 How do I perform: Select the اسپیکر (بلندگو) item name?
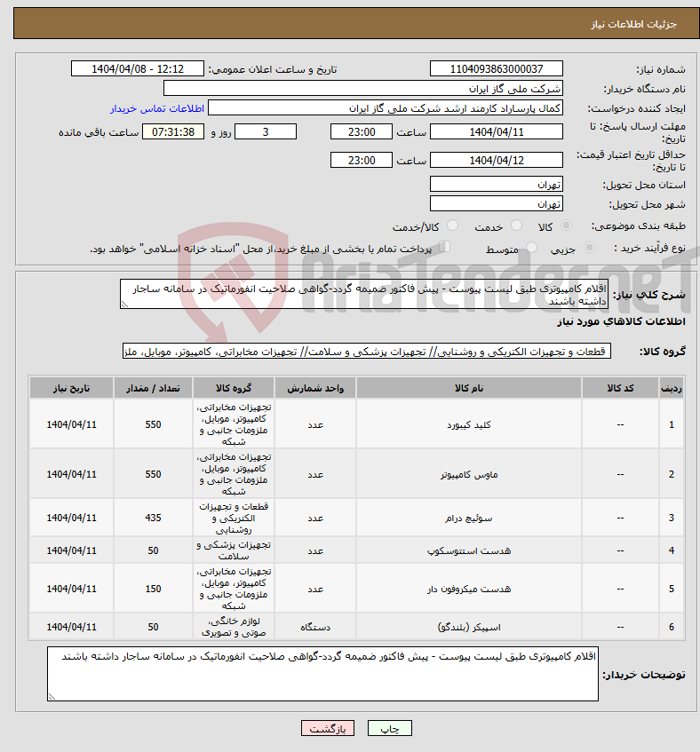469,627
